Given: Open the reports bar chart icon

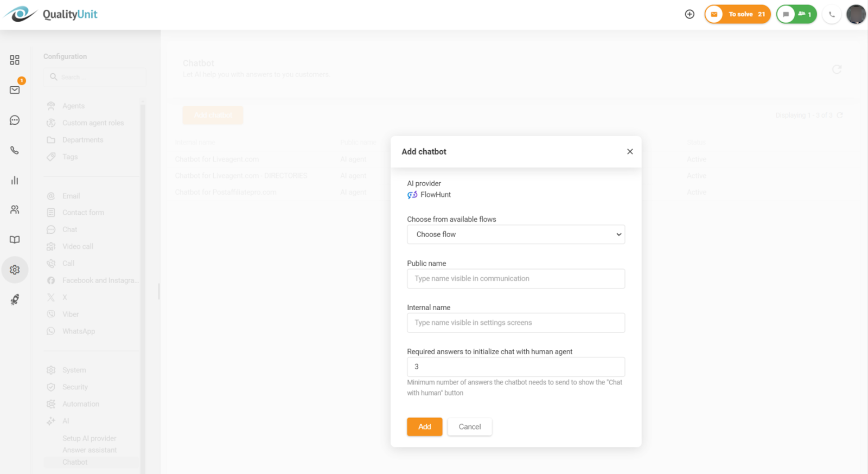Looking at the screenshot, I should [x=15, y=180].
